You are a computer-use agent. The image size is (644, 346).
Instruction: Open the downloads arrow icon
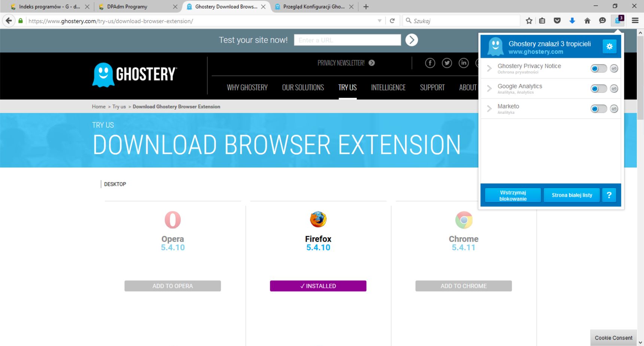[572, 21]
